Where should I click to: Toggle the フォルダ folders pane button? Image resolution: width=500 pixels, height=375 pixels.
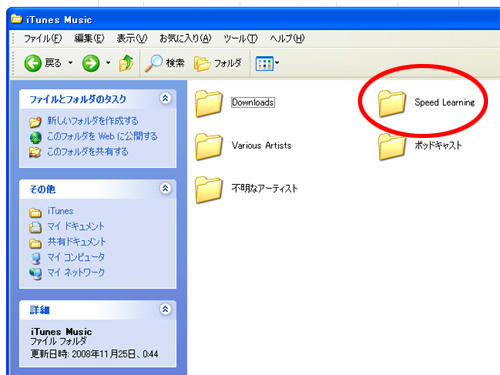tap(218, 63)
